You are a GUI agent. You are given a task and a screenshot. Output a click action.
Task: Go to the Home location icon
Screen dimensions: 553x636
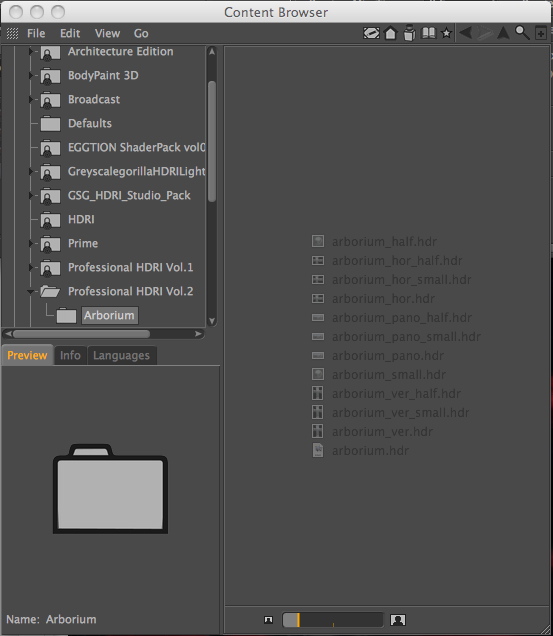coord(390,33)
